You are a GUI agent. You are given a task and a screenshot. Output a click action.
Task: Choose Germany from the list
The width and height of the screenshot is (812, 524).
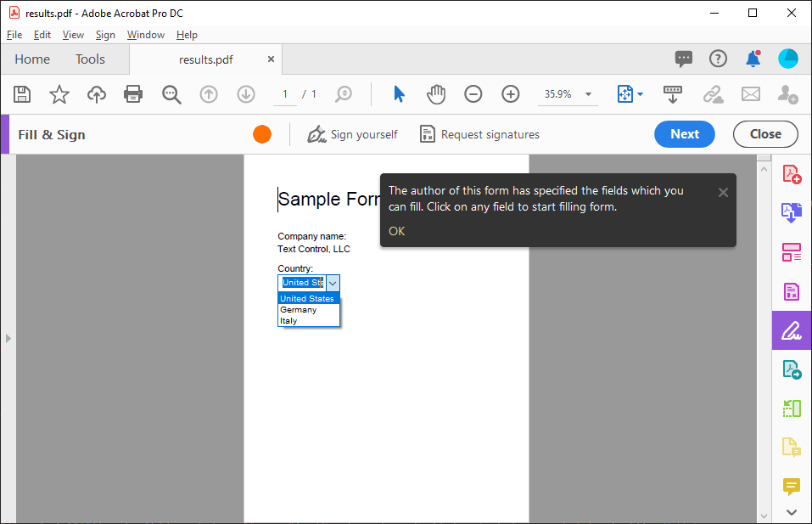coord(309,309)
